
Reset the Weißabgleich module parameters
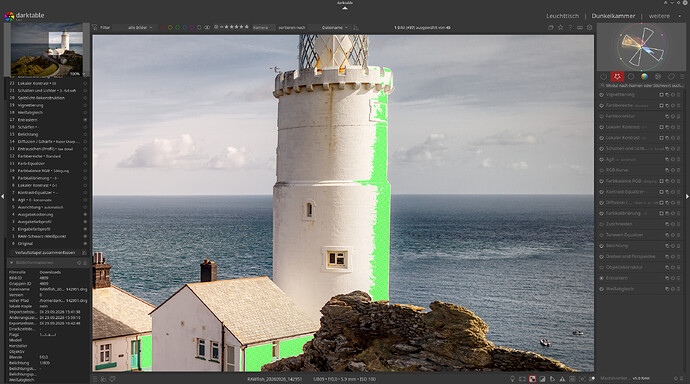pyautogui.click(x=672, y=289)
